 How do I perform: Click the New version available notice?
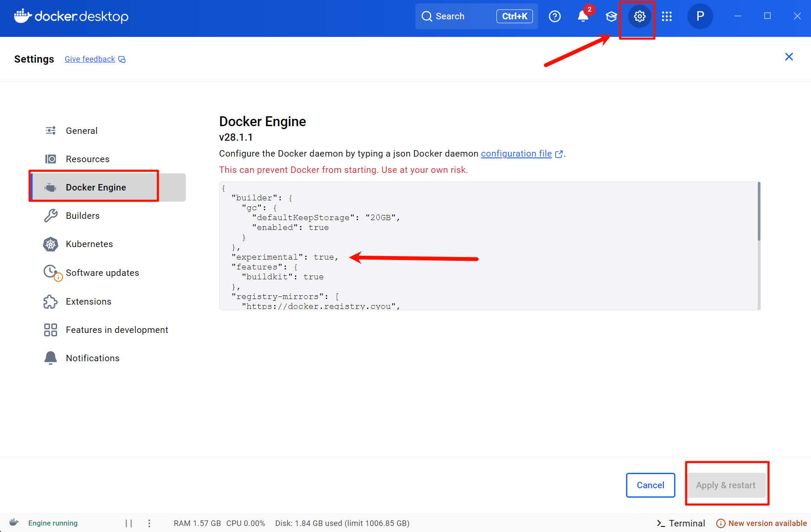[x=762, y=523]
